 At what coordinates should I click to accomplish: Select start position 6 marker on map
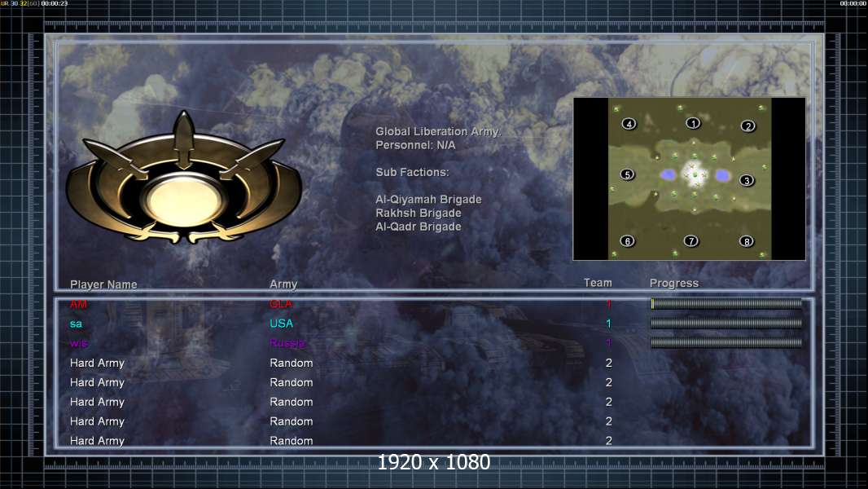tap(627, 241)
